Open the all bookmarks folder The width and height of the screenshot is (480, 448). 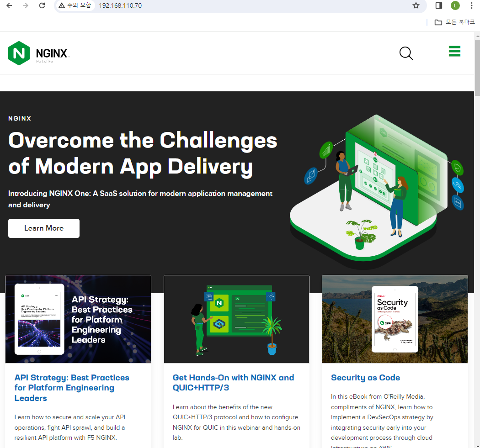click(x=454, y=22)
